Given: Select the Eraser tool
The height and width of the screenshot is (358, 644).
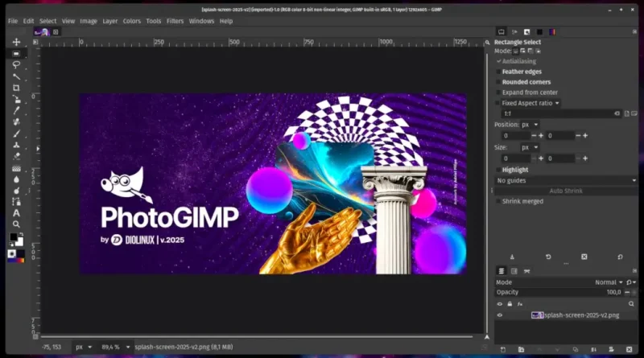Looking at the screenshot, I should click(x=16, y=156).
